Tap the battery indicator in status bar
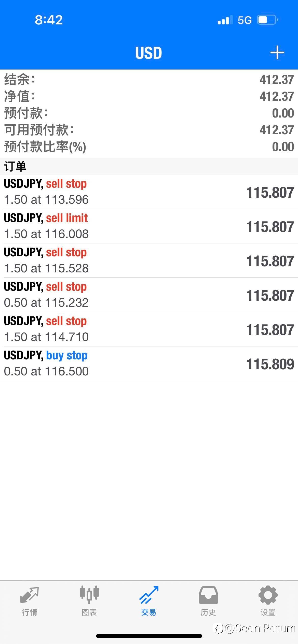Image resolution: width=298 pixels, height=644 pixels. pyautogui.click(x=267, y=20)
